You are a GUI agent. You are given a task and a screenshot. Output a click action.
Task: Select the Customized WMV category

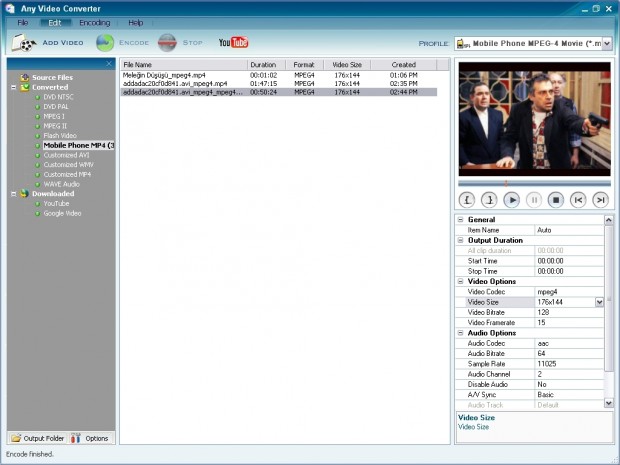[68, 165]
